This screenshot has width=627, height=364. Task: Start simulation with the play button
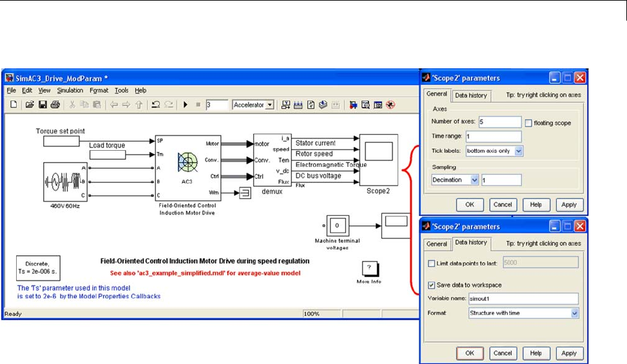[x=185, y=104]
